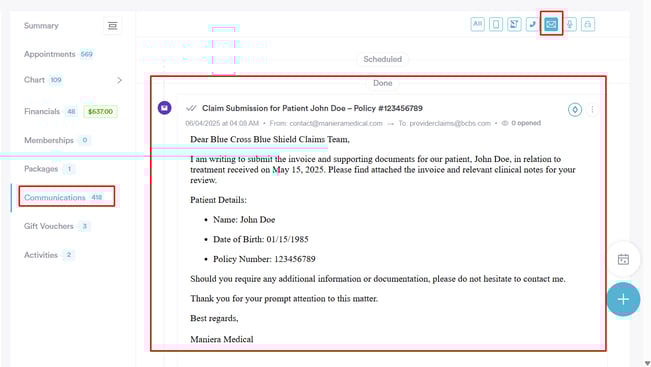This screenshot has height=367, width=651.
Task: Click the 'Patient Details:' text
Action: click(218, 200)
